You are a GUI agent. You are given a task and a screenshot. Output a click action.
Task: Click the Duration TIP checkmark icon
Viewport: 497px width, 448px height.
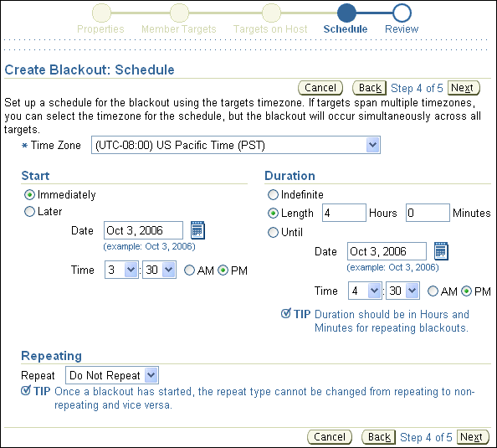point(286,313)
